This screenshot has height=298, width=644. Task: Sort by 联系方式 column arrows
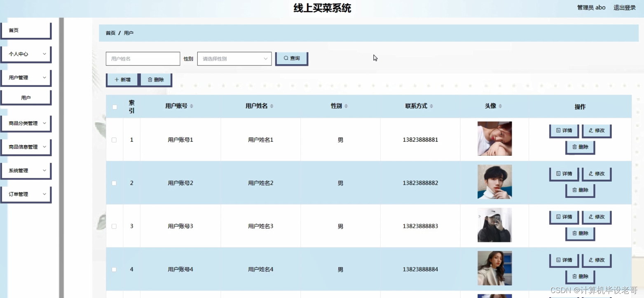[x=431, y=106]
